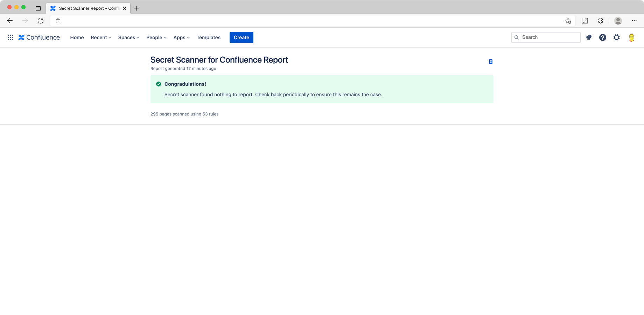Go back using browser back arrow
Viewport: 644px width, 315px height.
[x=10, y=21]
